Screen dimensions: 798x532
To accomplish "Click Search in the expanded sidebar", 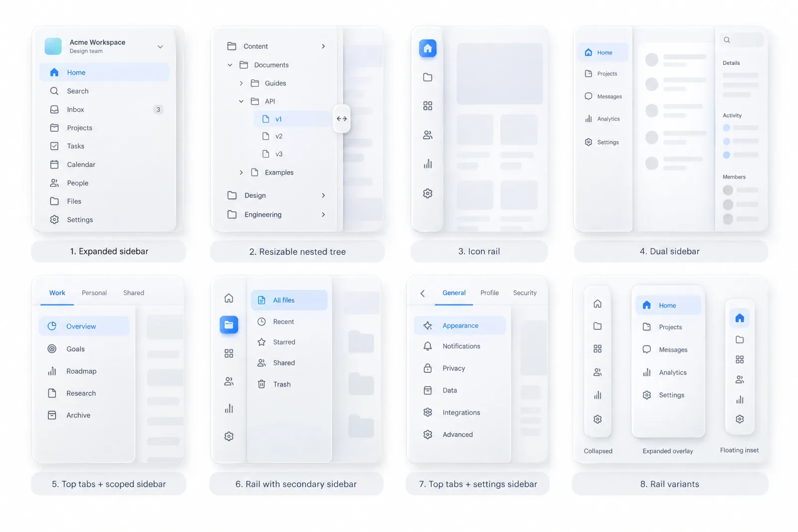I will pos(104,91).
